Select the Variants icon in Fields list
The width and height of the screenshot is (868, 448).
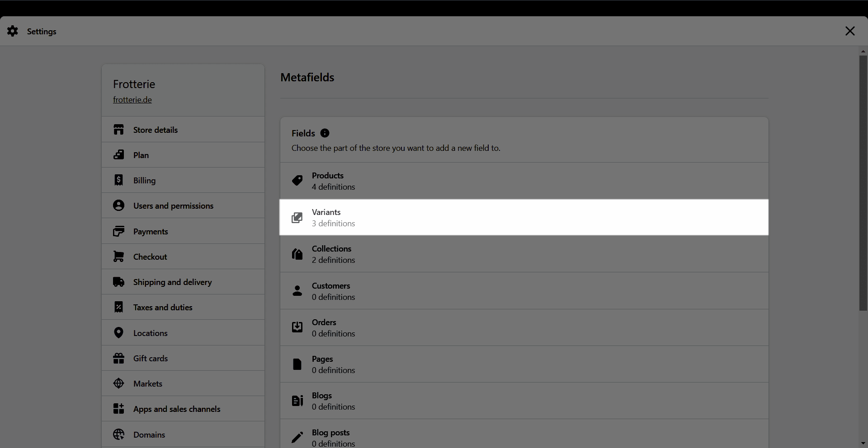[x=297, y=217]
